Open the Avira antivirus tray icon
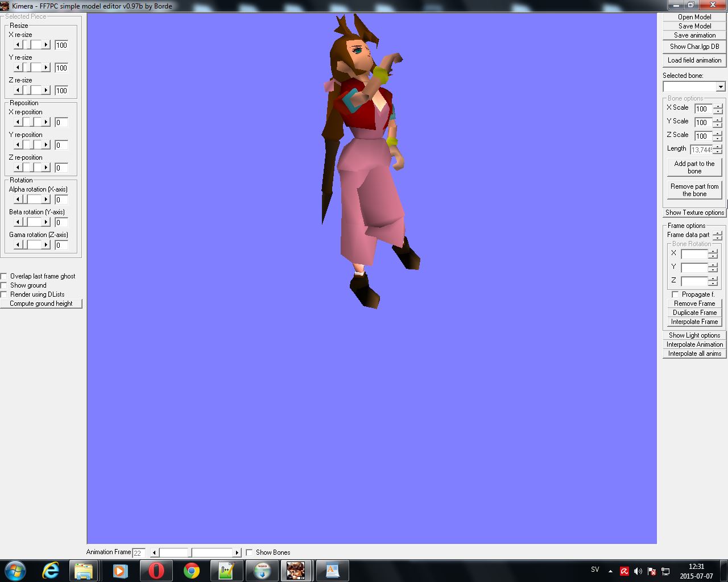Screen dimensions: 728x582 pyautogui.click(x=624, y=571)
